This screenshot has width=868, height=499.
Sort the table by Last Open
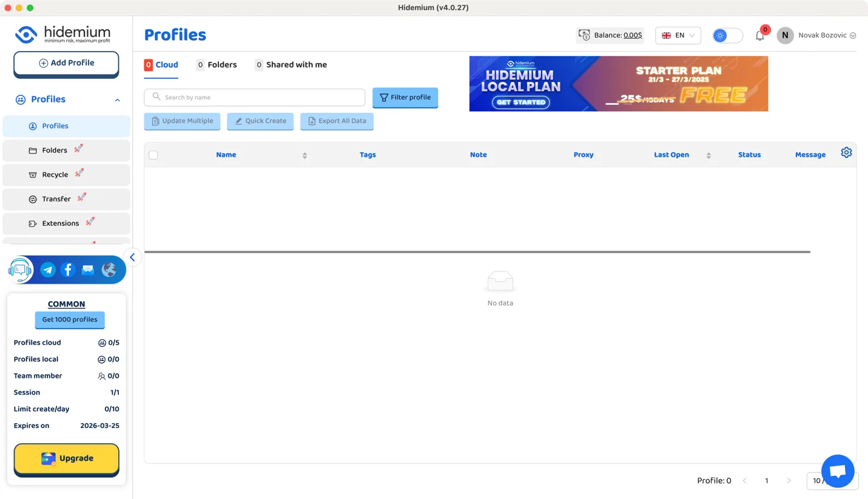tap(708, 155)
